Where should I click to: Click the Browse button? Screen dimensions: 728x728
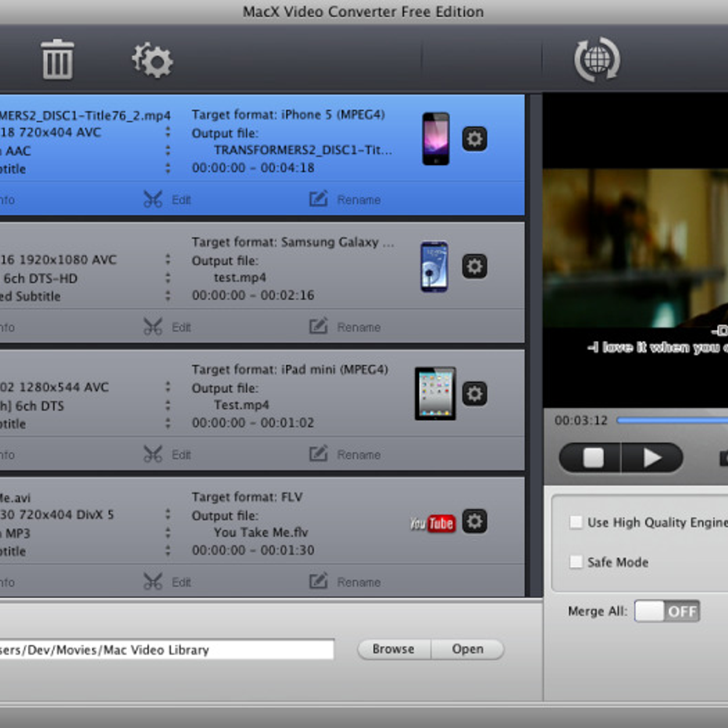pyautogui.click(x=394, y=649)
